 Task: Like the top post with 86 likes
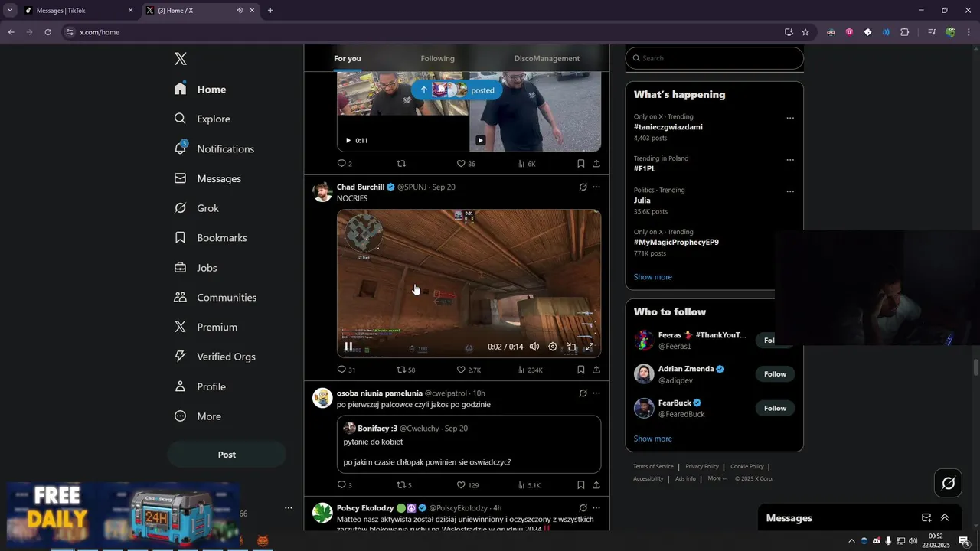[x=465, y=164]
